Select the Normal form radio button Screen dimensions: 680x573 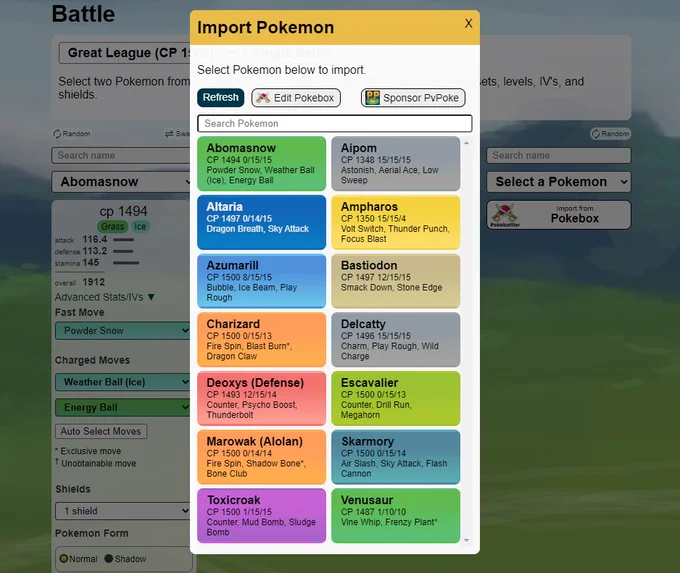[x=64, y=559]
